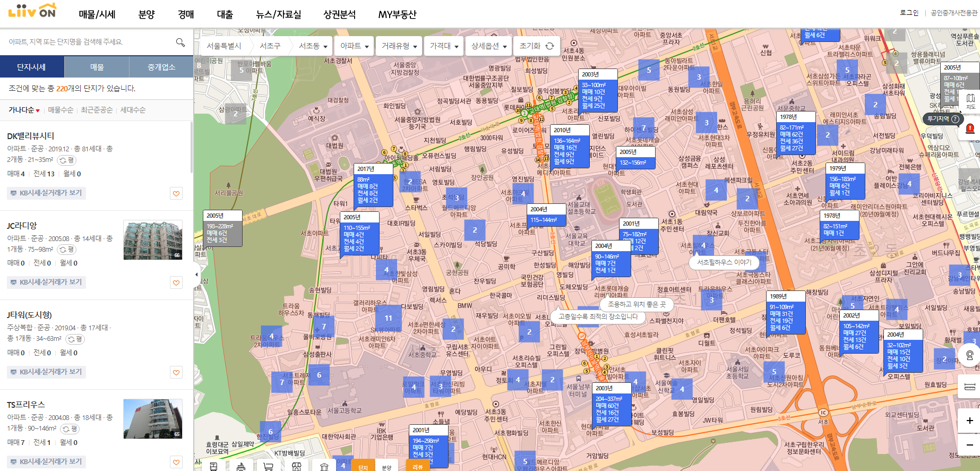The height and width of the screenshot is (471, 980).
Task: Click the 로그인 link
Action: click(909, 13)
